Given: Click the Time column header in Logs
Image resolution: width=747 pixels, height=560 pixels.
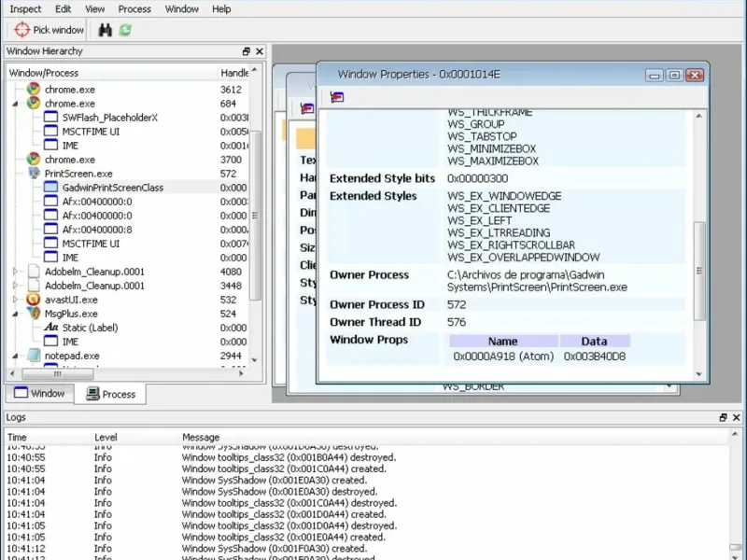Looking at the screenshot, I should (49, 437).
